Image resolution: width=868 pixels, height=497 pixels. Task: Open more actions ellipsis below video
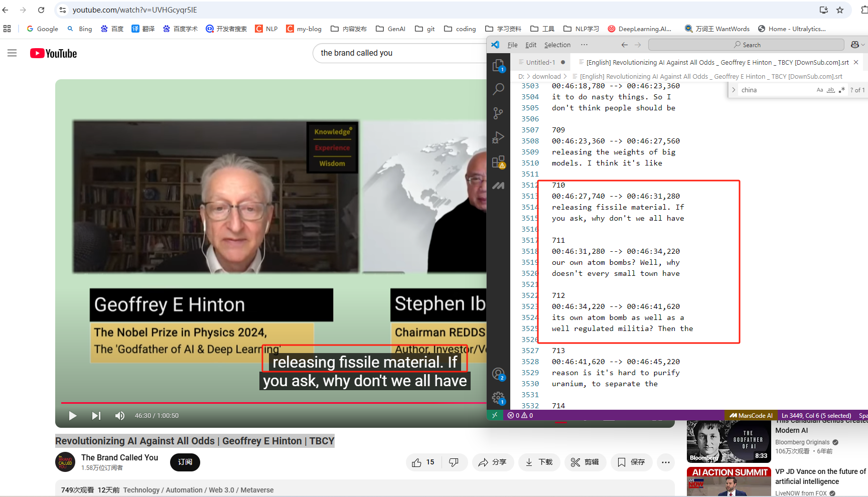(x=665, y=462)
